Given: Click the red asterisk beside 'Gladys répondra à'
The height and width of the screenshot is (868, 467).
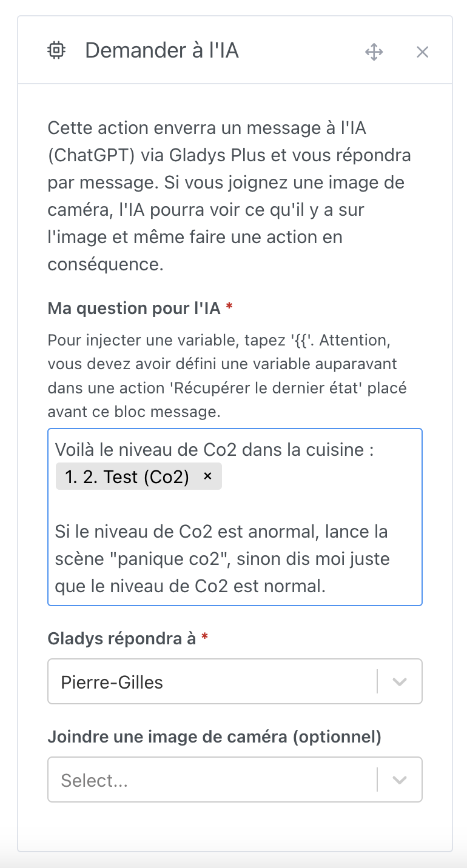Looking at the screenshot, I should click(x=204, y=638).
